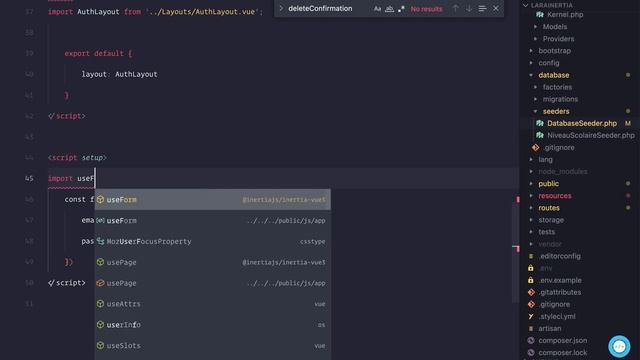This screenshot has width=640, height=360.
Task: Select useForm from public/js/app suggestion
Action: (213, 220)
